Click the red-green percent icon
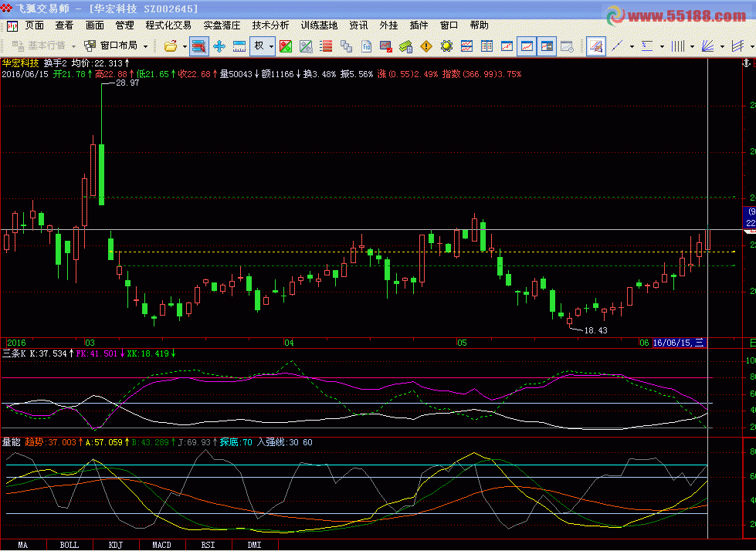 click(286, 46)
